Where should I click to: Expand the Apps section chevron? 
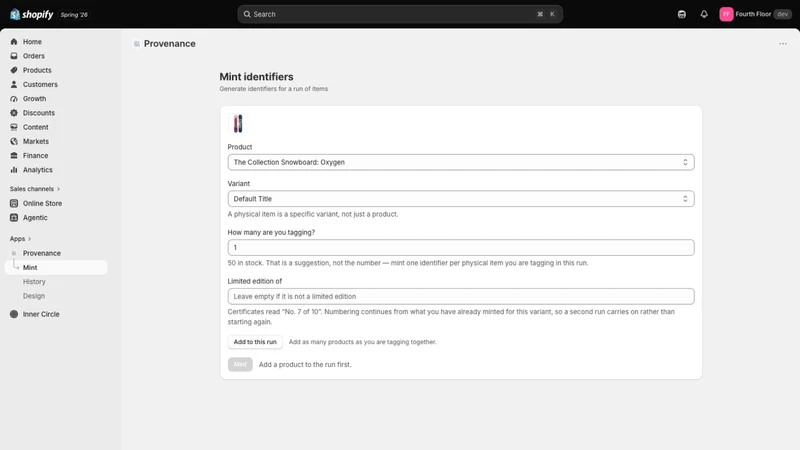pyautogui.click(x=29, y=239)
